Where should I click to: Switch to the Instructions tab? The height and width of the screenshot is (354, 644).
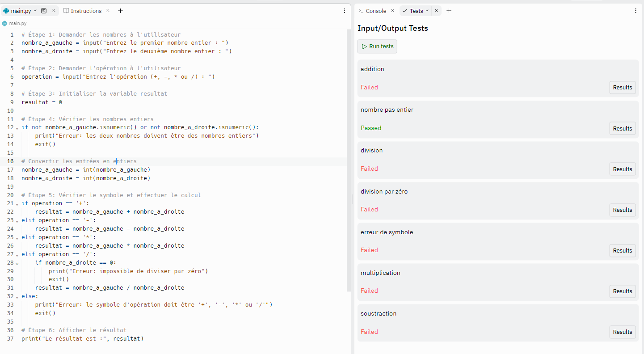click(85, 11)
